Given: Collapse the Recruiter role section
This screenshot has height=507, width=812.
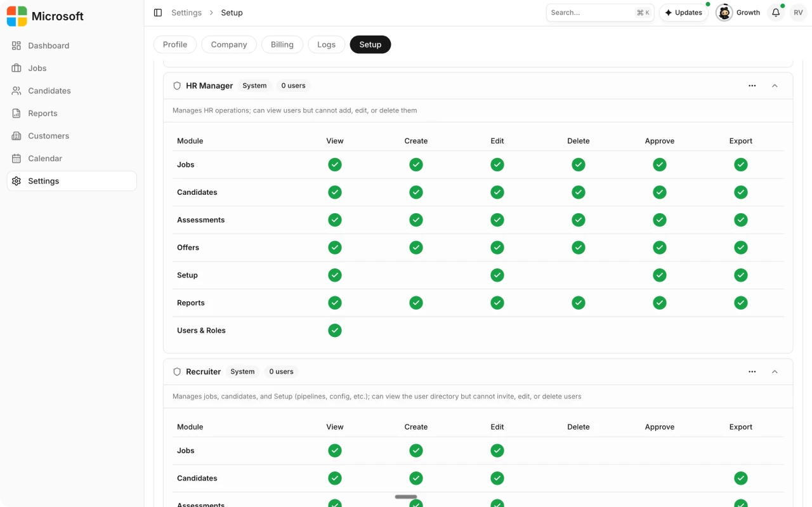Looking at the screenshot, I should pyautogui.click(x=775, y=372).
